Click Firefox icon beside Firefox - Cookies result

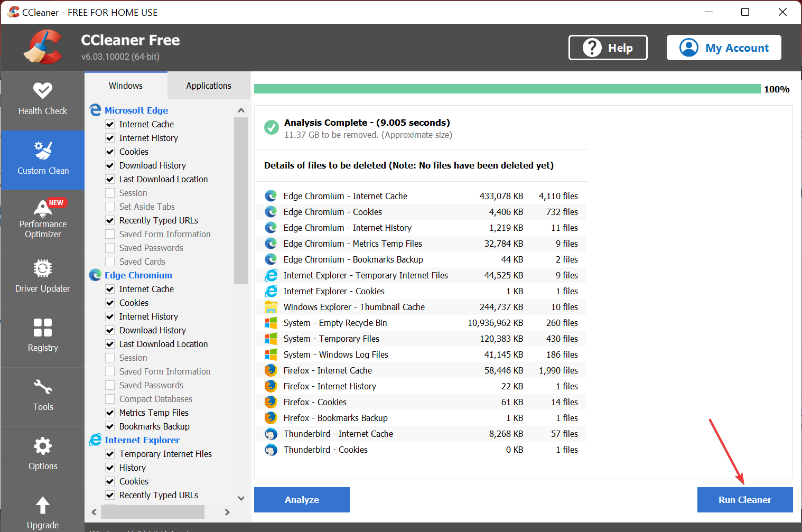coord(271,402)
